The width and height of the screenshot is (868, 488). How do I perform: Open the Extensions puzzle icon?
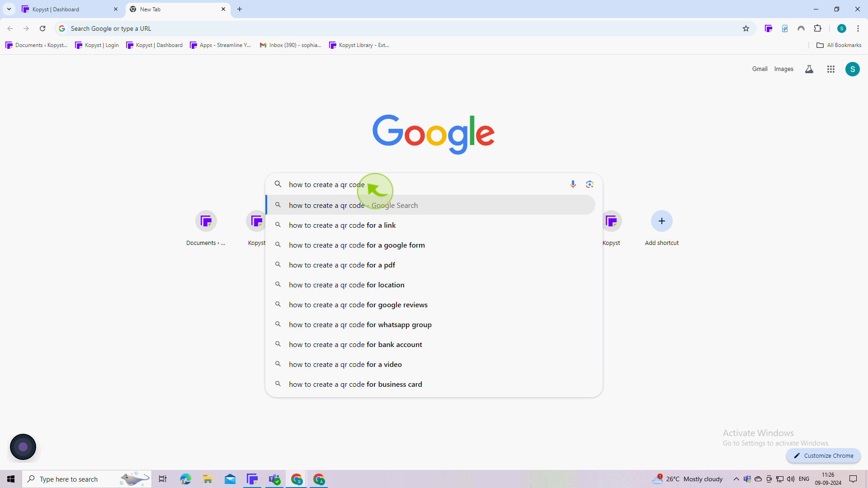tap(817, 28)
